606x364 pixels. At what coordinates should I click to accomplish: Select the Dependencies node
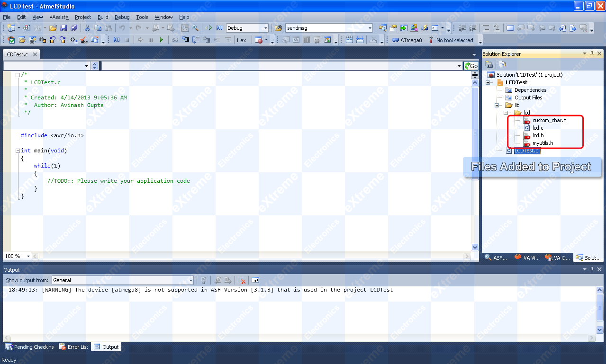click(530, 90)
